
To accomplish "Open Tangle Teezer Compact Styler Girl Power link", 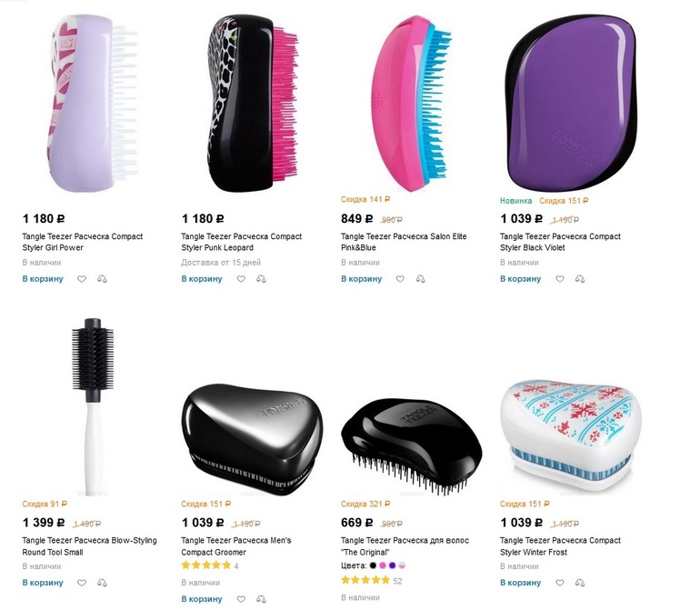I will [x=83, y=242].
